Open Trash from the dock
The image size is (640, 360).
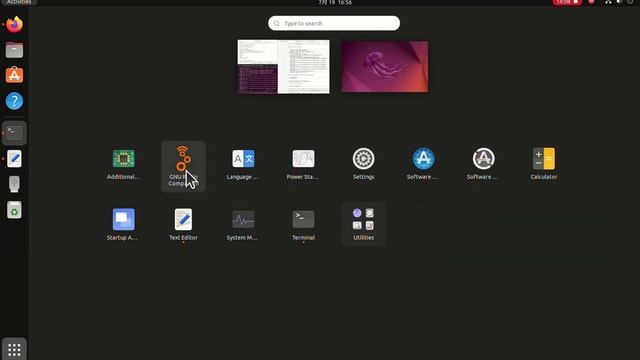(14, 210)
